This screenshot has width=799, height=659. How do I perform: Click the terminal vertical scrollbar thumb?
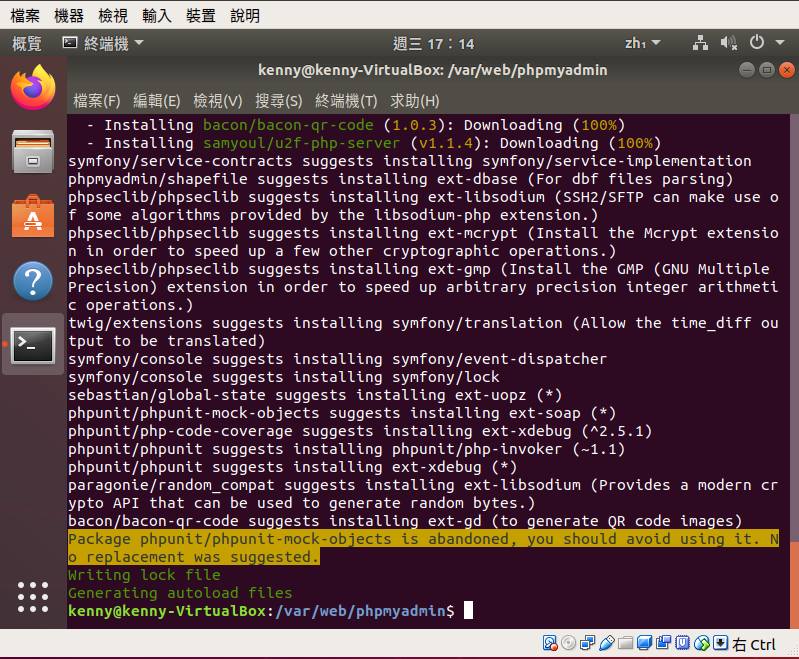pyautogui.click(x=794, y=585)
